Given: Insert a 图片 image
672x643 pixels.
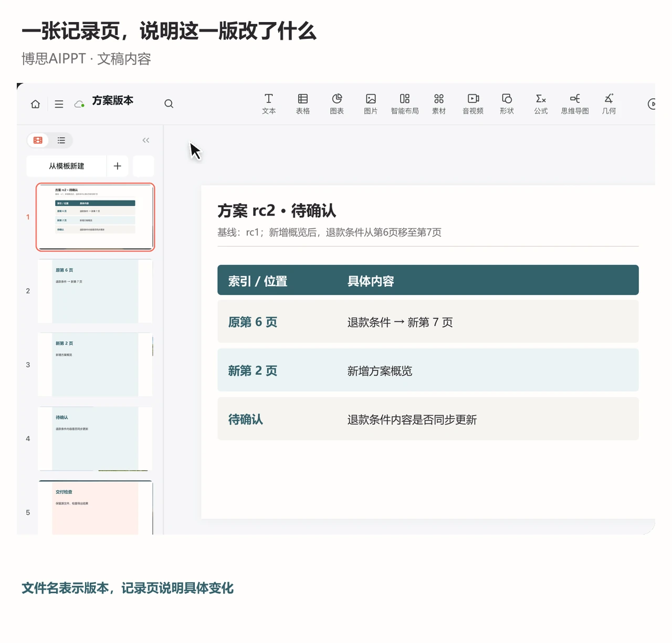Looking at the screenshot, I should pos(371,104).
